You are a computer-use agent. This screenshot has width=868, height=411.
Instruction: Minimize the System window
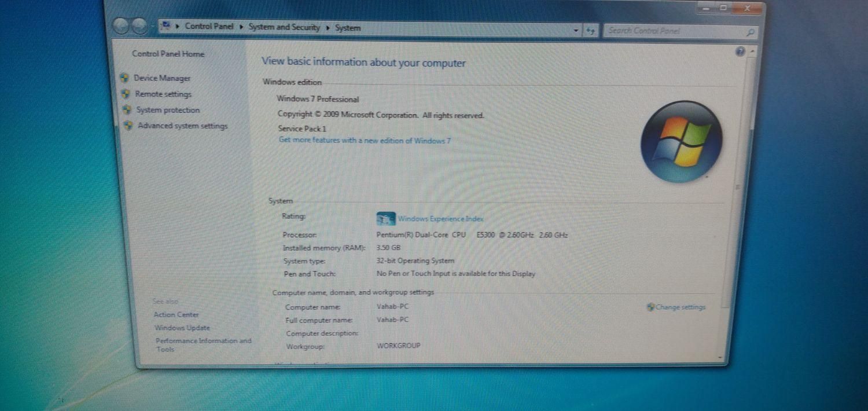tap(707, 8)
